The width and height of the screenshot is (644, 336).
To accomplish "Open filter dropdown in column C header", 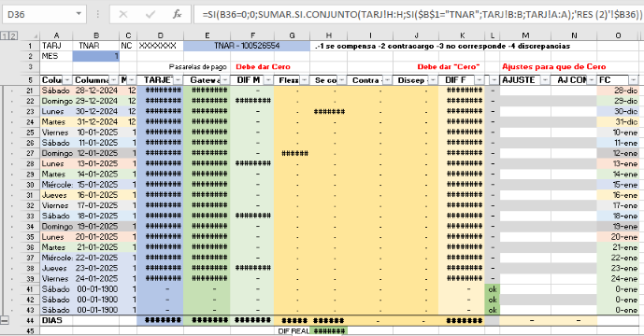I will pyautogui.click(x=132, y=80).
